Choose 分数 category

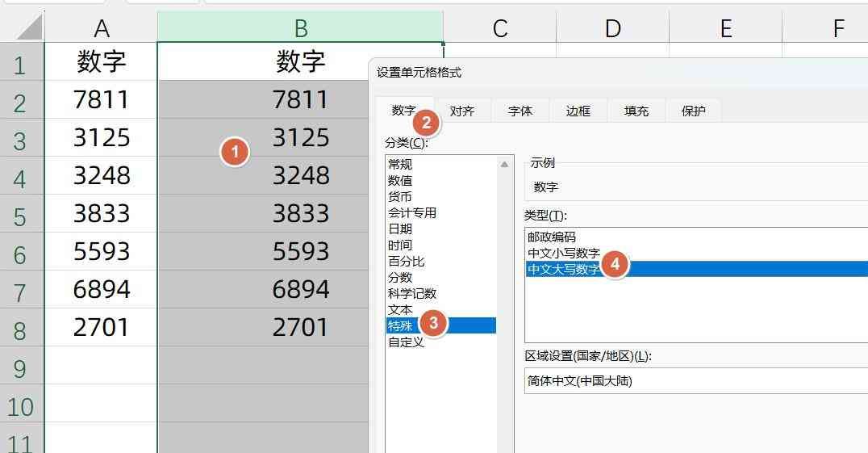pyautogui.click(x=441, y=277)
